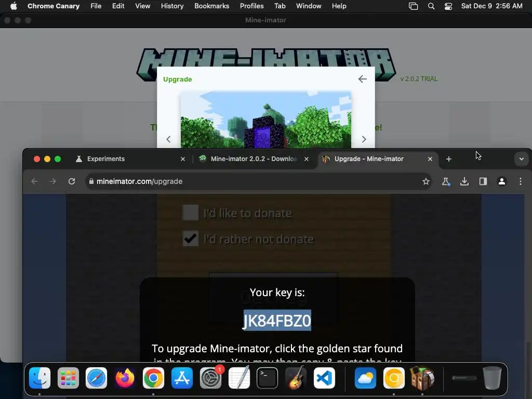Viewport: 532px width, 399px height.
Task: Open the Trash from the Dock
Action: pyautogui.click(x=492, y=378)
